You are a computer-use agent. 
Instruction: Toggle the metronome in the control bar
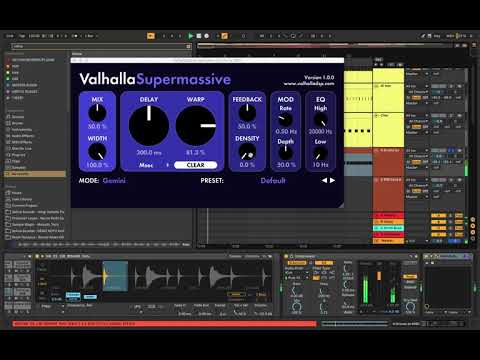tap(75, 36)
